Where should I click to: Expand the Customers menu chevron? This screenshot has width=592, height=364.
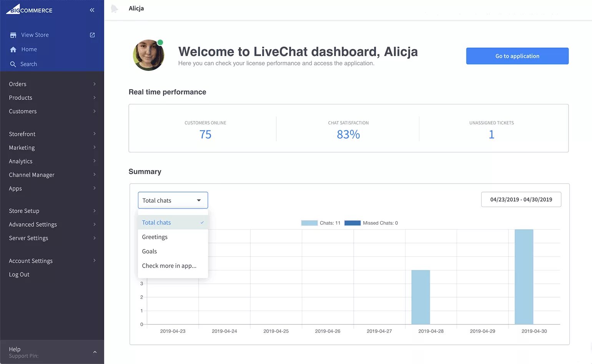point(95,111)
